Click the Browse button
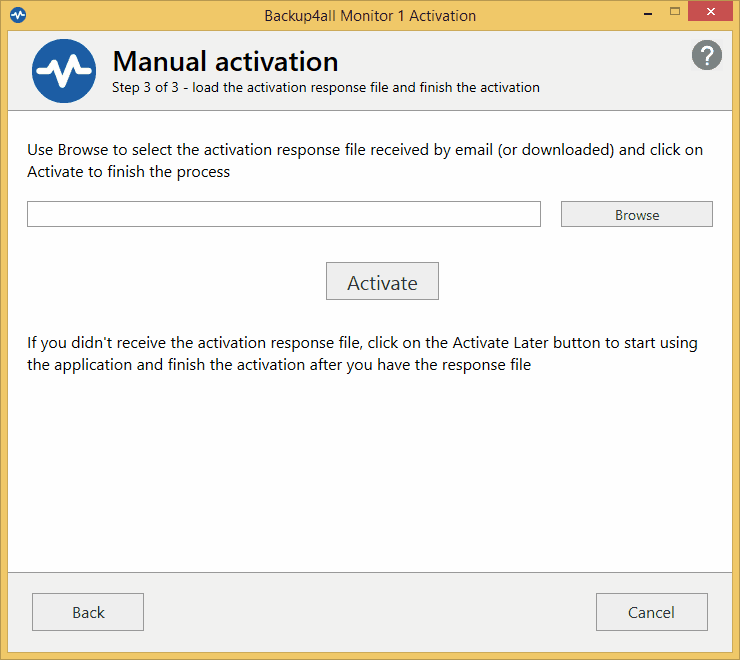Viewport: 740px width, 660px height. (637, 214)
